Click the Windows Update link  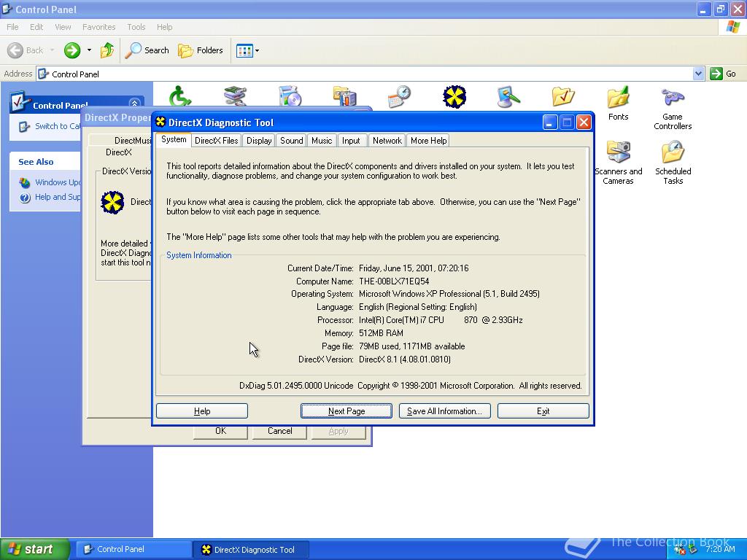tap(58, 182)
